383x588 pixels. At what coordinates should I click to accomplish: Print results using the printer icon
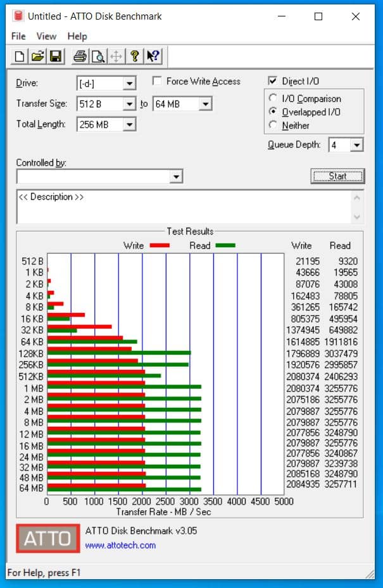click(80, 56)
